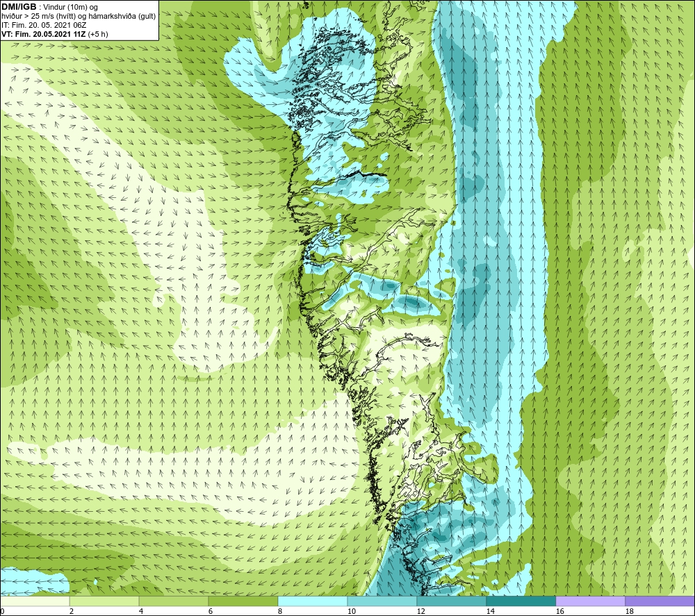Select the 4–6 m/s legend color swatch
Viewport: 695px width, 616px height.
click(174, 601)
